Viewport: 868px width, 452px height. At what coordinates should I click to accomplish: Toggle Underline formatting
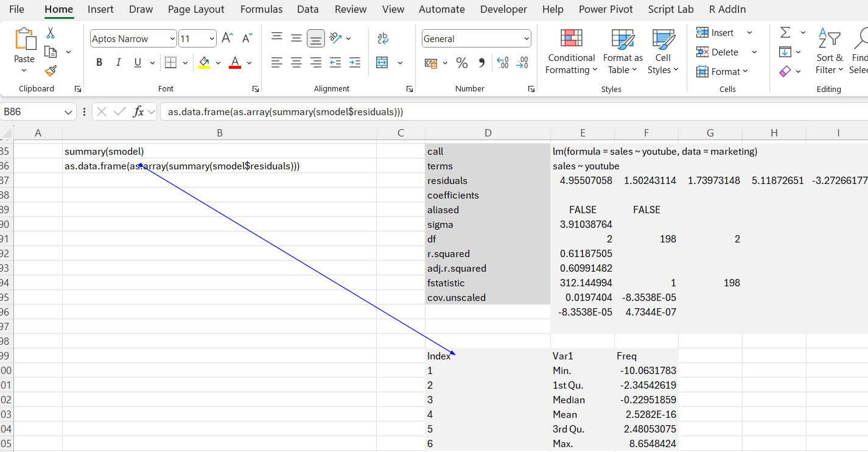tap(137, 63)
